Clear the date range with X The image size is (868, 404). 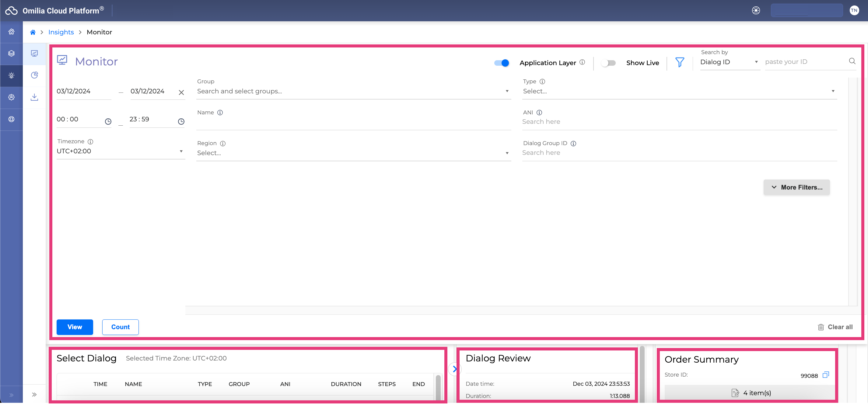(x=181, y=92)
